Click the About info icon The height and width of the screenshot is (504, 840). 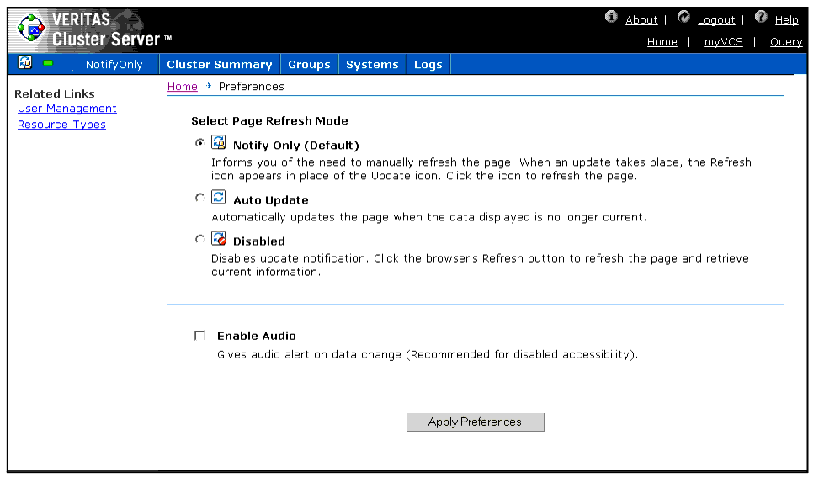pyautogui.click(x=611, y=18)
